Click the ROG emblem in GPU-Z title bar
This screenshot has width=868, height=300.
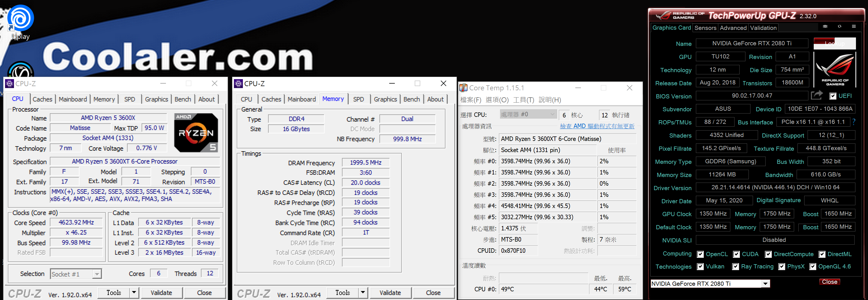tap(663, 15)
